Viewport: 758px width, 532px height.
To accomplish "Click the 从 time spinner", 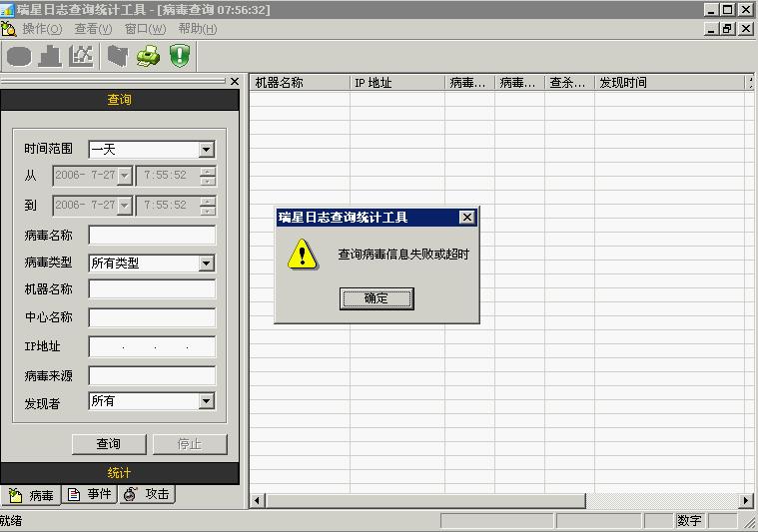I will pos(208,176).
